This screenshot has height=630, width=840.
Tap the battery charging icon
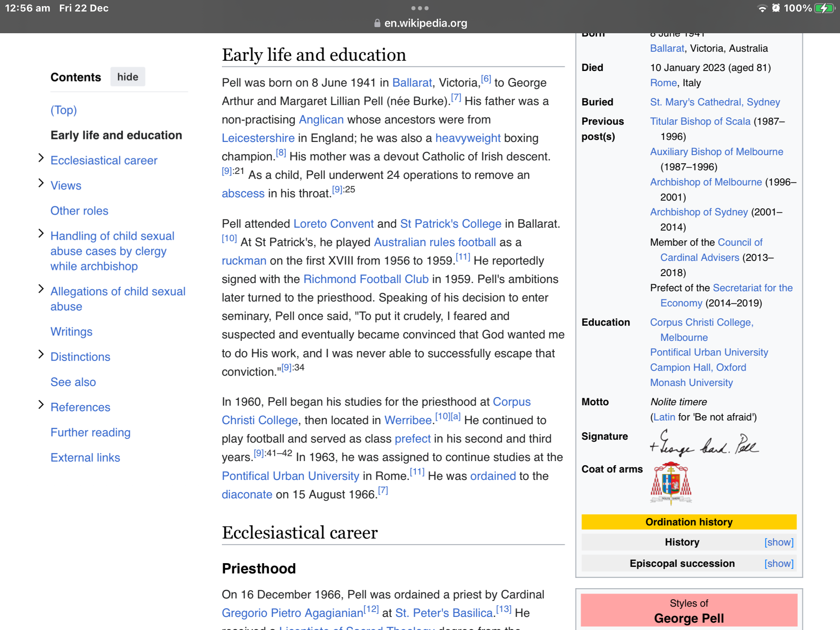click(824, 8)
